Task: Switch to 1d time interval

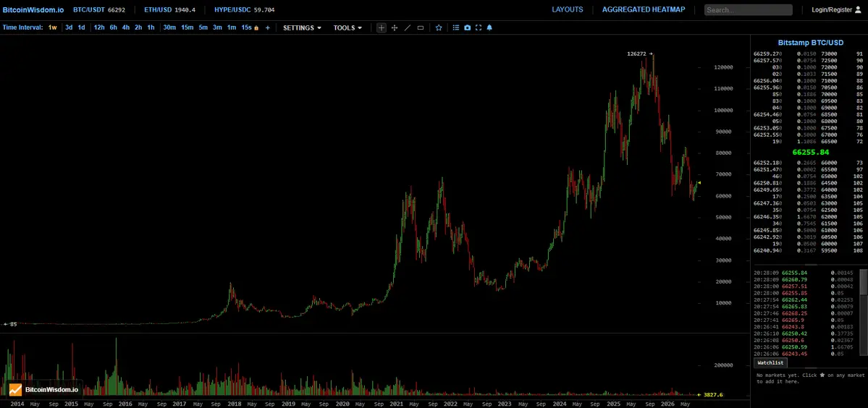Action: click(81, 27)
